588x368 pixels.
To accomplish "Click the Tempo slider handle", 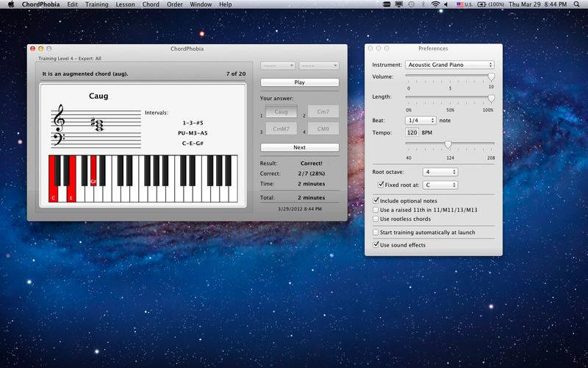I will point(448,145).
